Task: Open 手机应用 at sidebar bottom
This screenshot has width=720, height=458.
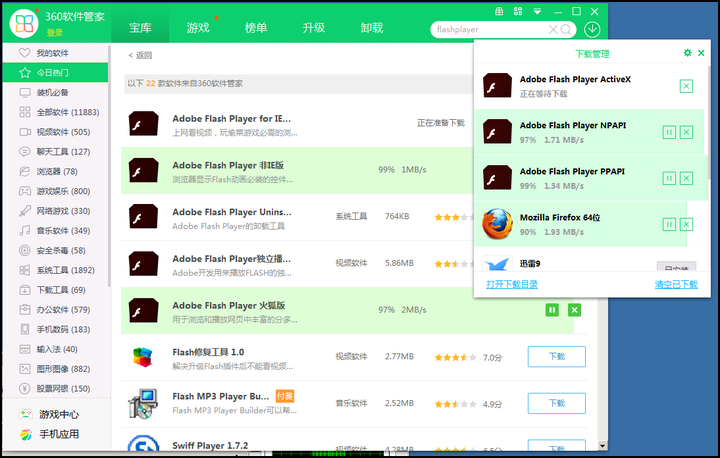Action: [x=49, y=434]
